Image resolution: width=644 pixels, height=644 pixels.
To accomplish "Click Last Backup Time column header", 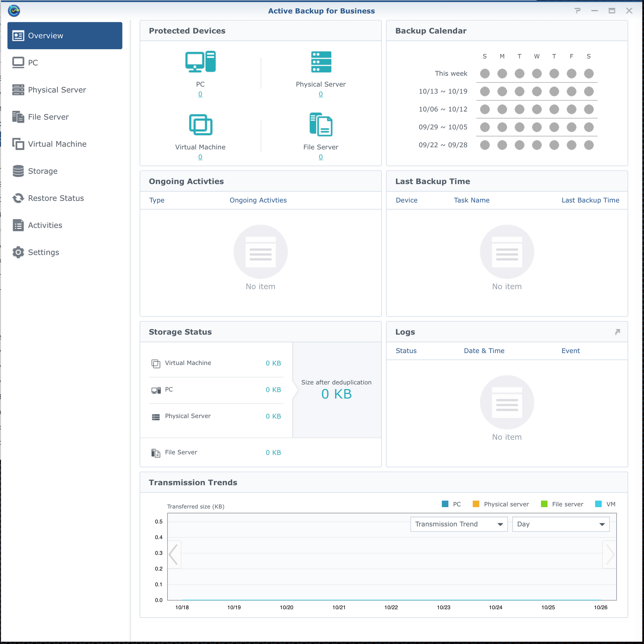I will pyautogui.click(x=590, y=200).
